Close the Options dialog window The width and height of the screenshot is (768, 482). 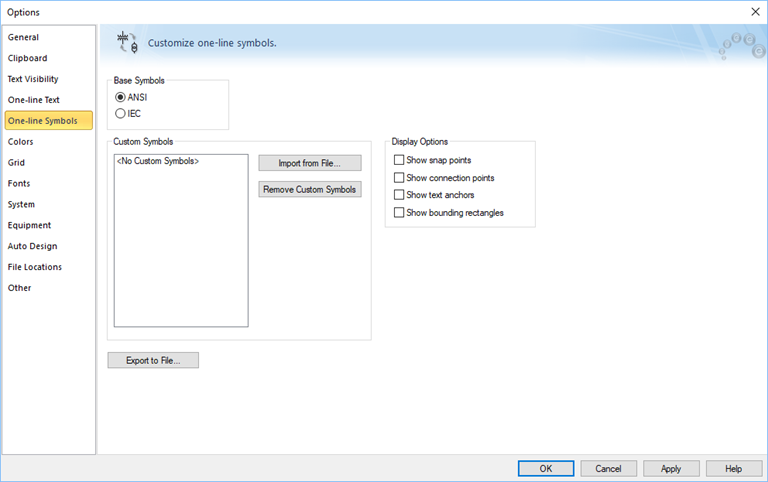[x=755, y=12]
